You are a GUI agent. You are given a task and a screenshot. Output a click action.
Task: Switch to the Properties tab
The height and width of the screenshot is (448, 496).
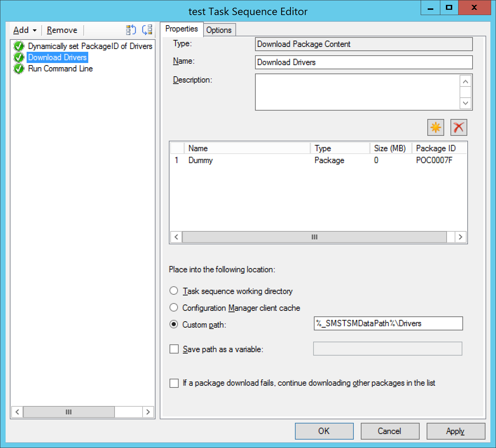[x=181, y=29]
